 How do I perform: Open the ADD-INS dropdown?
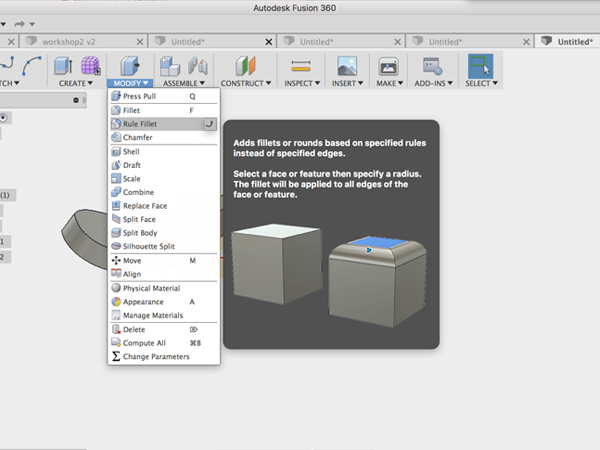433,83
